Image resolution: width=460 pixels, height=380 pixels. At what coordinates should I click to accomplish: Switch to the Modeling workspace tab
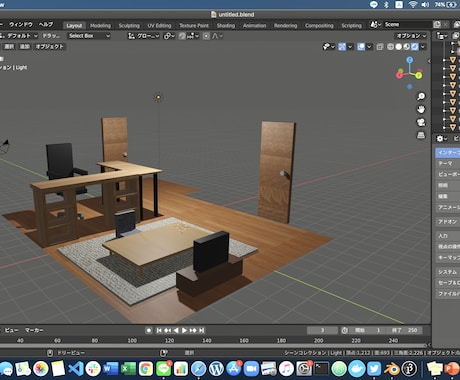pos(100,25)
